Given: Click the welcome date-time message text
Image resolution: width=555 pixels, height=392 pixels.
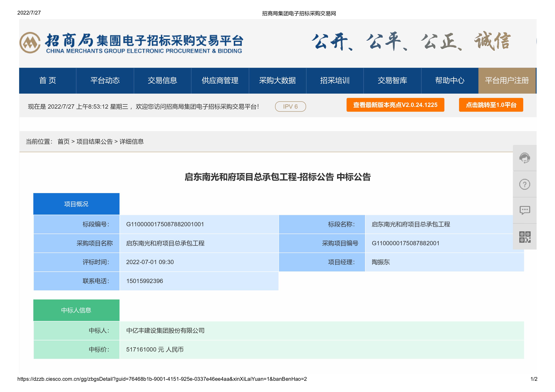Looking at the screenshot, I should [x=143, y=107].
